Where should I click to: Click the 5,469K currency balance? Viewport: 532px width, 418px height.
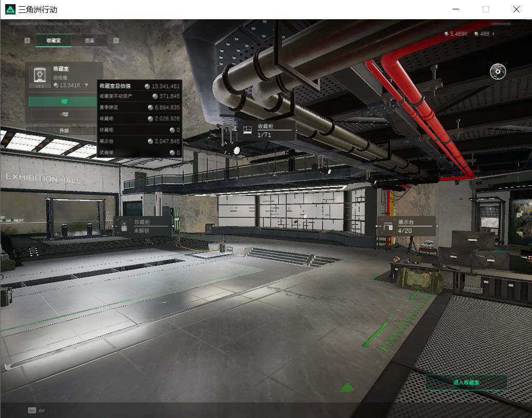(459, 34)
